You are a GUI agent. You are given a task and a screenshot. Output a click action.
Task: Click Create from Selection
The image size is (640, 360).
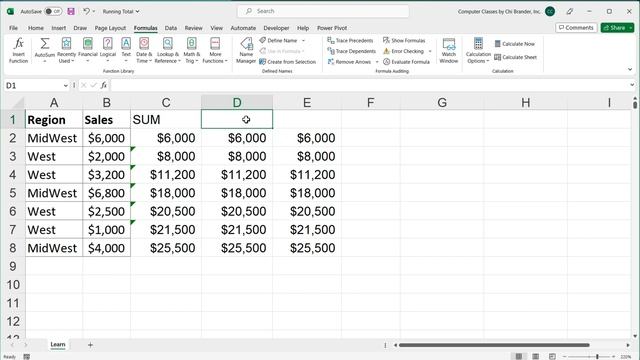tap(288, 62)
